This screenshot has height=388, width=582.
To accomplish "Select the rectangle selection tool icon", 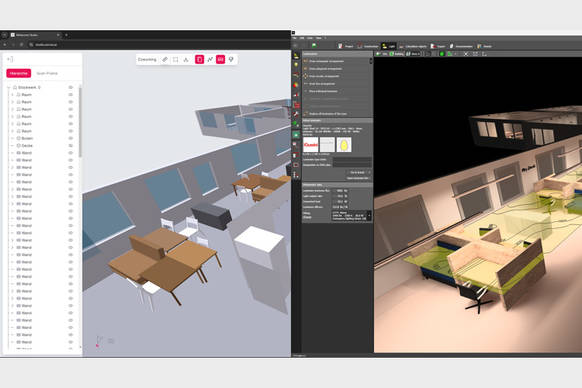I will click(x=176, y=59).
